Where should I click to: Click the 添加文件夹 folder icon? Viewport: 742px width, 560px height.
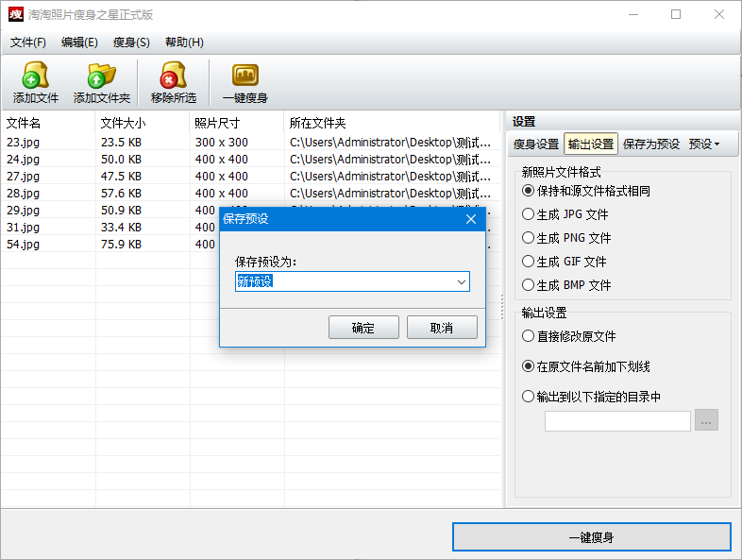[x=101, y=76]
